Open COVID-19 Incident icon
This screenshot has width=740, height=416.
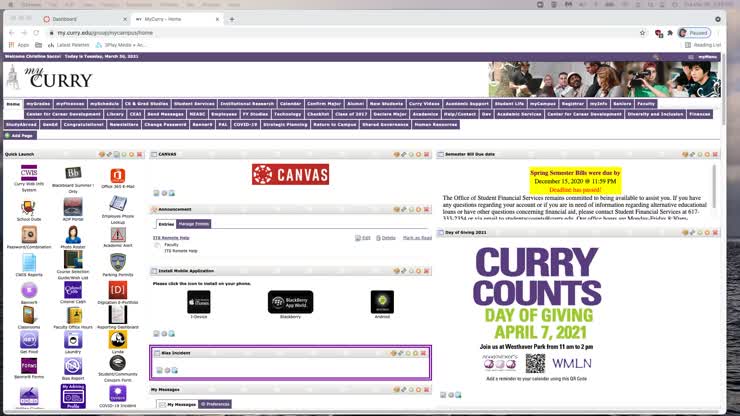118,393
